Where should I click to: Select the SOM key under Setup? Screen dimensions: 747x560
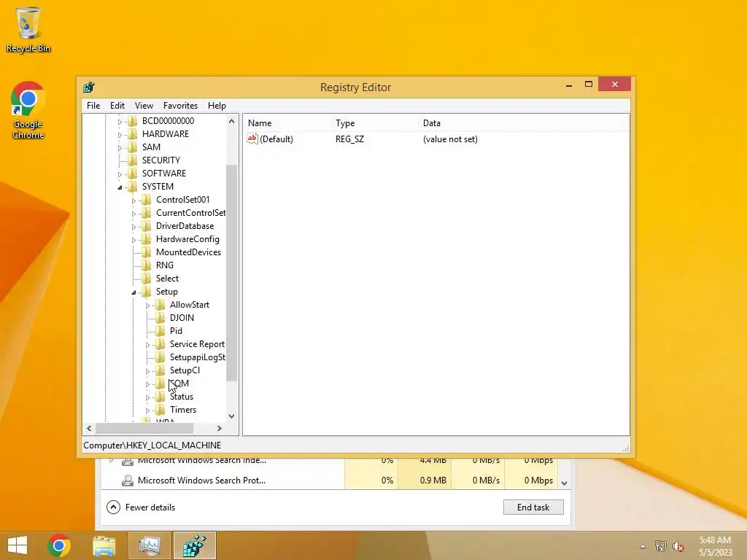click(179, 384)
